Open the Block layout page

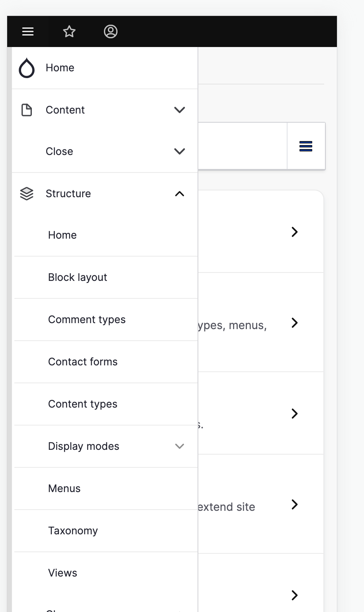coord(78,277)
